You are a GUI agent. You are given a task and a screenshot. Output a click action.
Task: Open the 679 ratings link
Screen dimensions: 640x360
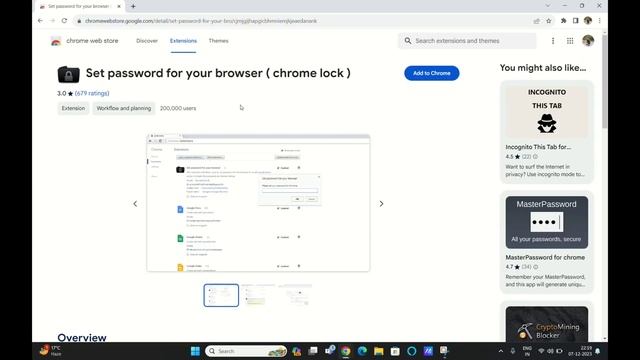click(x=92, y=93)
